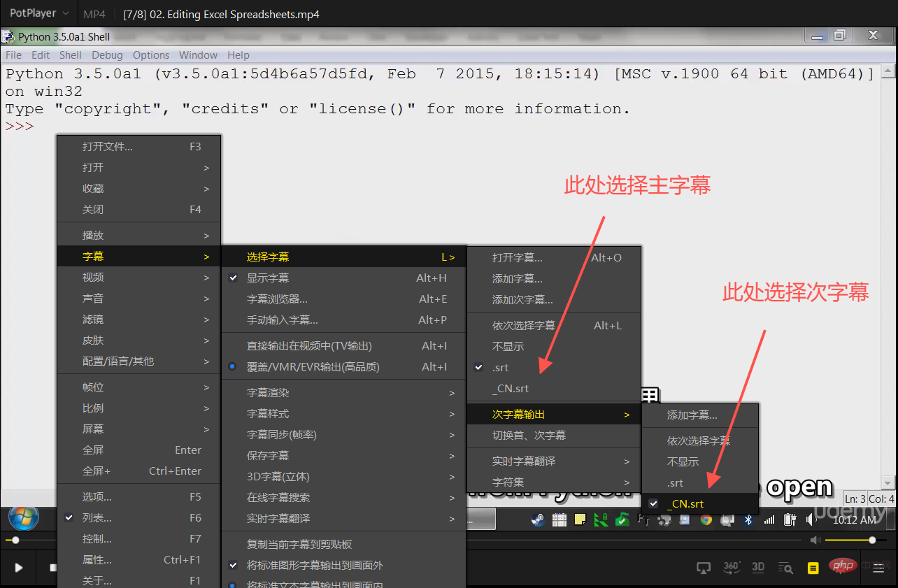Click the tray speaker volume icon
This screenshot has height=588, width=898.
coord(811,519)
